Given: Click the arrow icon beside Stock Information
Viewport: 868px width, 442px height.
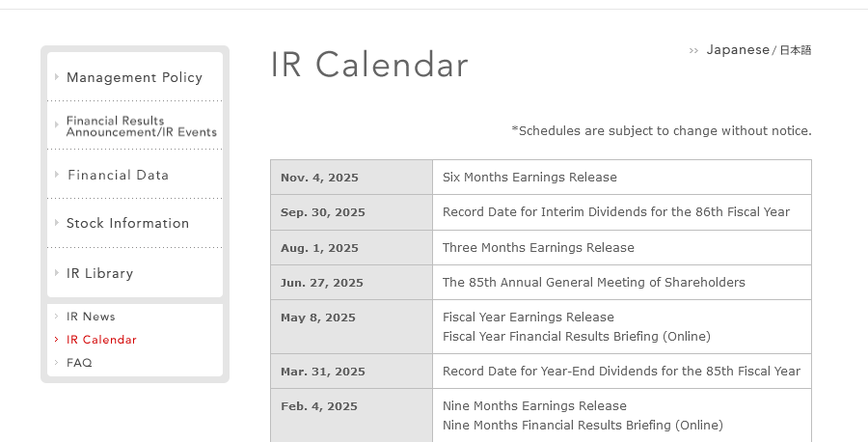Looking at the screenshot, I should pos(57,223).
